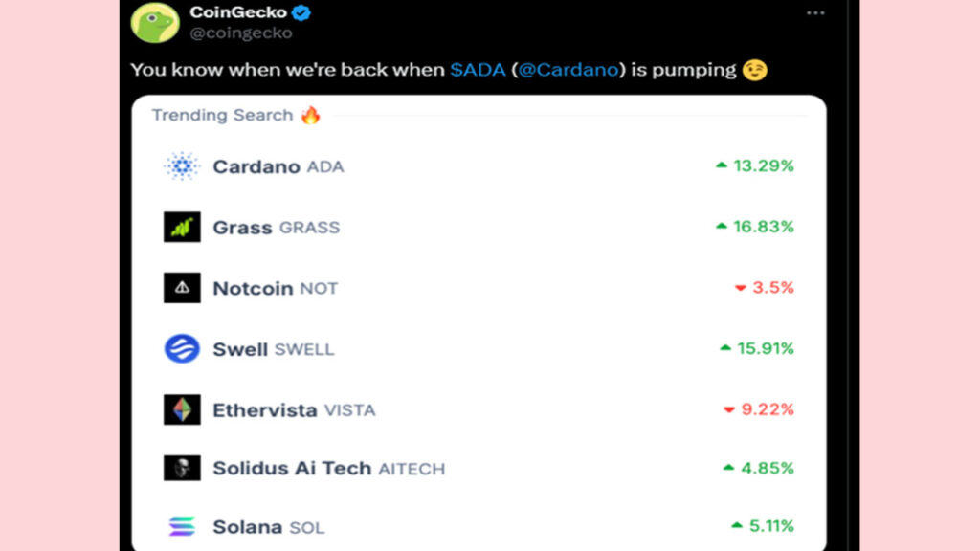980x551 pixels.
Task: Click the blue verified badge
Action: 301,13
